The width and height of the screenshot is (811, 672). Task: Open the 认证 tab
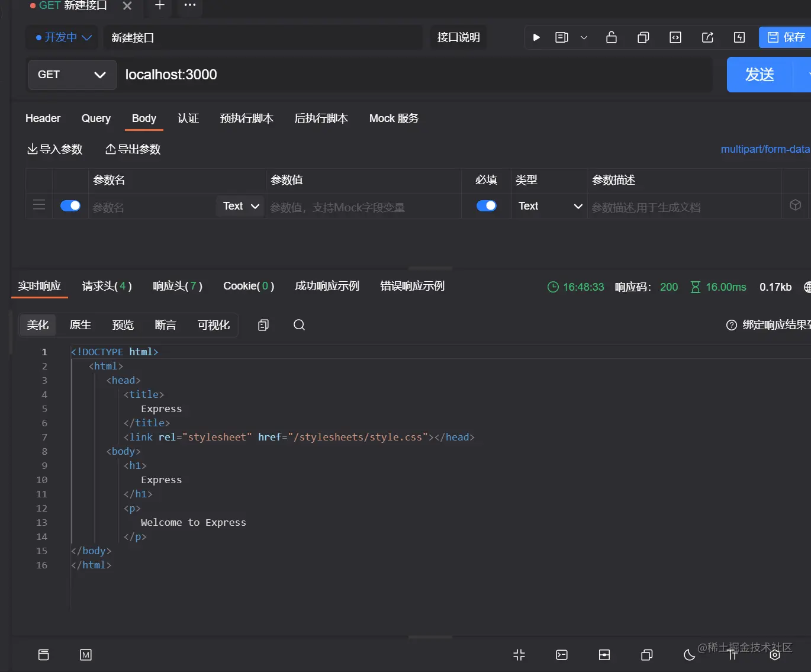point(188,118)
